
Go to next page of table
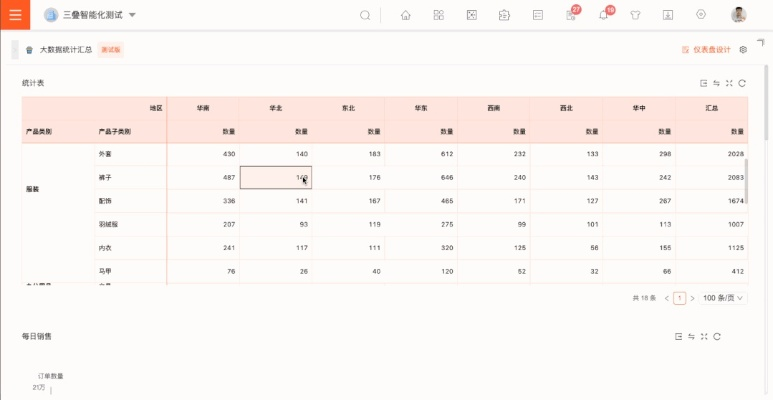[692, 298]
